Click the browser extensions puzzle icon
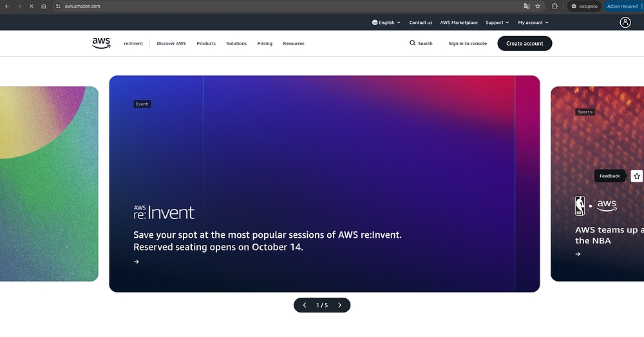Image resolution: width=644 pixels, height=337 pixels. coord(555,6)
